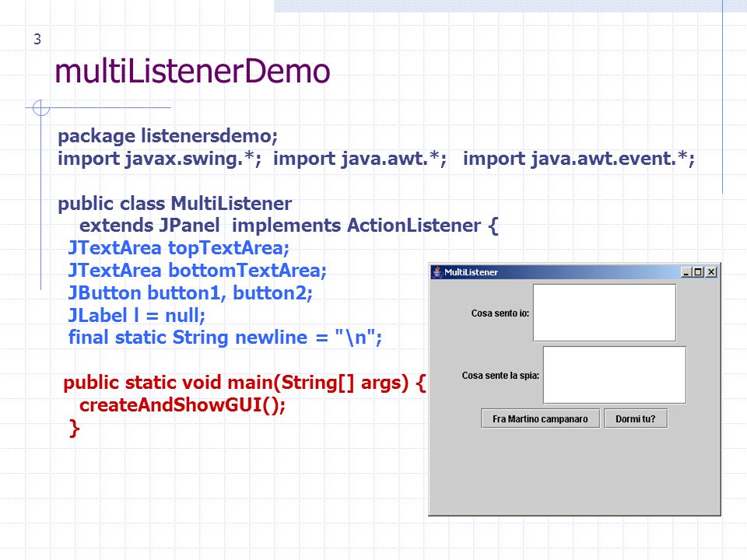Click the multiListenerDemo slide title
Image resolution: width=747 pixels, height=560 pixels.
pos(192,72)
